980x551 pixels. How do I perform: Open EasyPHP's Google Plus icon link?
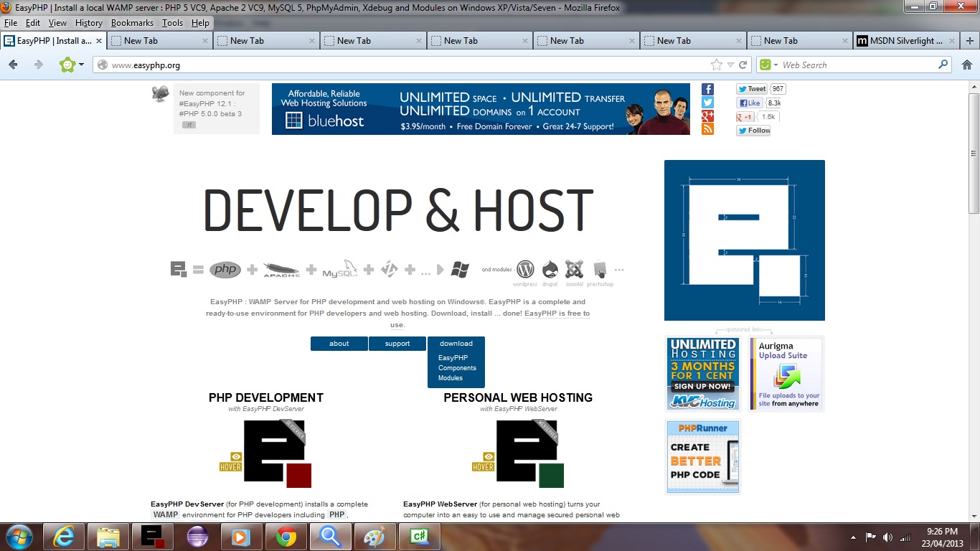pyautogui.click(x=707, y=116)
